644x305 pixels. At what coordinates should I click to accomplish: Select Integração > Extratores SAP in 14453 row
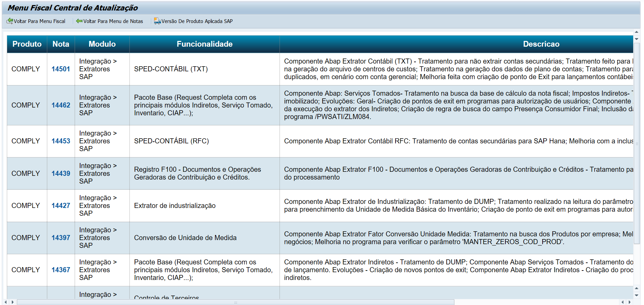tap(102, 141)
